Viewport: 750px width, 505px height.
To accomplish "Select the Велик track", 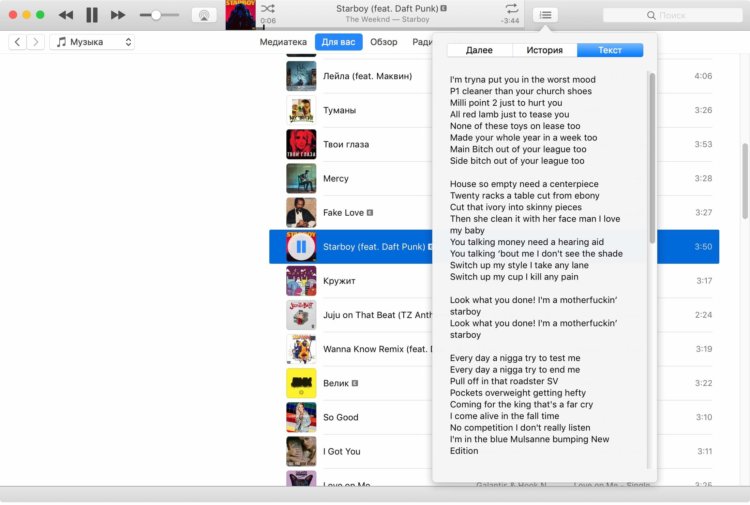I will tap(336, 383).
